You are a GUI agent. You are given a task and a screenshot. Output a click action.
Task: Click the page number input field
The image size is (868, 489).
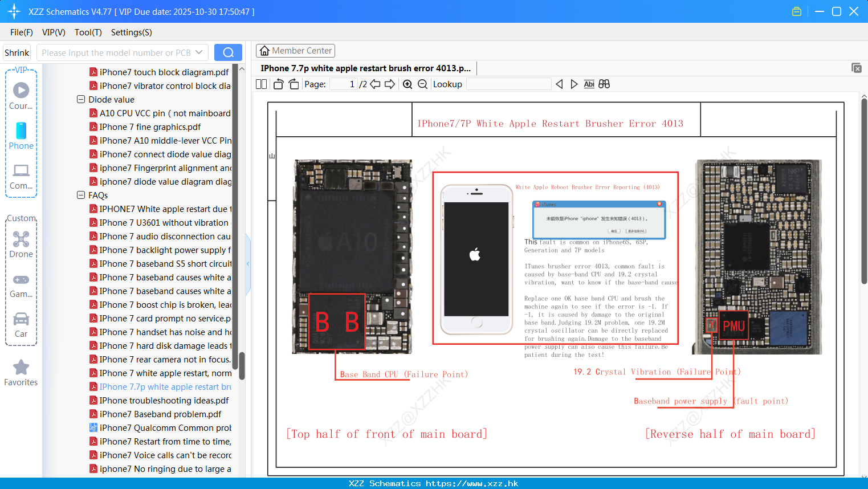pos(343,84)
